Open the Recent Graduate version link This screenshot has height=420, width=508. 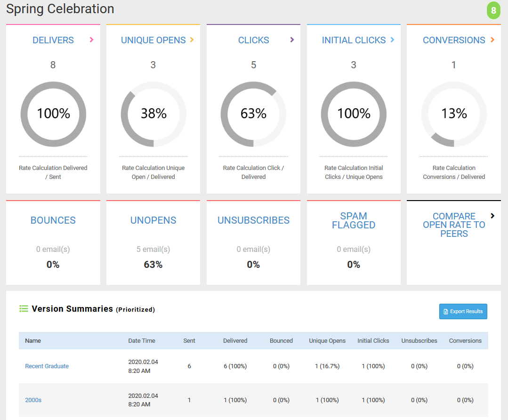pos(47,366)
